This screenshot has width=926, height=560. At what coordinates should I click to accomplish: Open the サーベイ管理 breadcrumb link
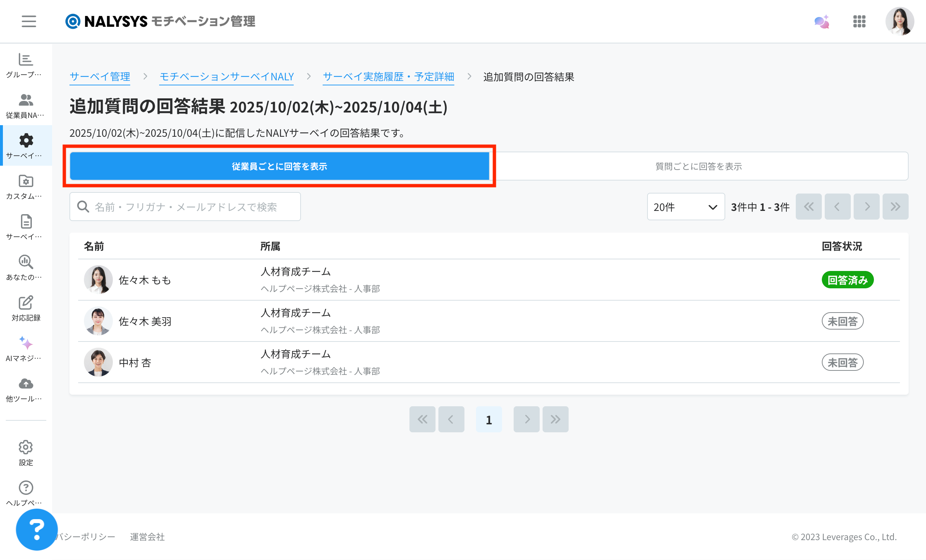point(99,77)
